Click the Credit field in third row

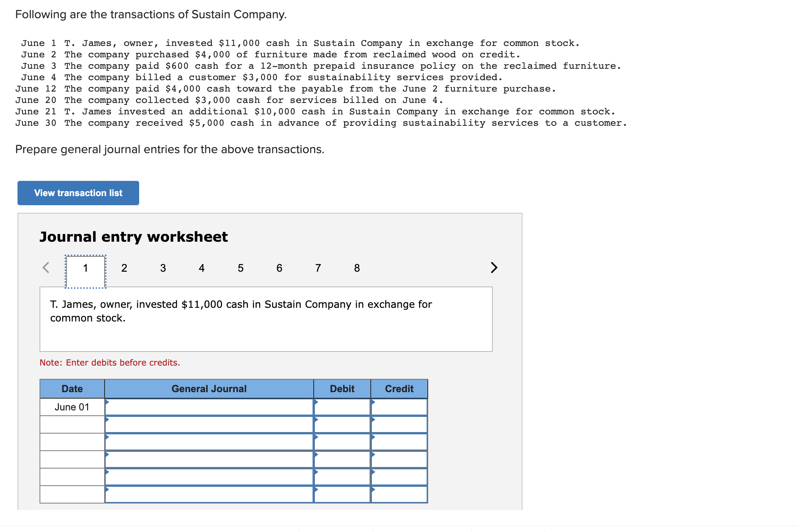click(x=399, y=442)
